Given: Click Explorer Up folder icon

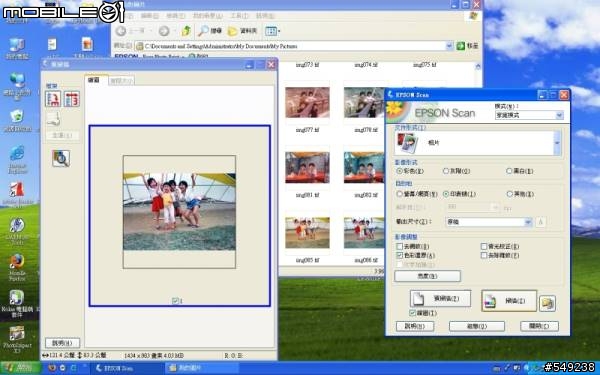Looking at the screenshot, I should click(x=186, y=31).
